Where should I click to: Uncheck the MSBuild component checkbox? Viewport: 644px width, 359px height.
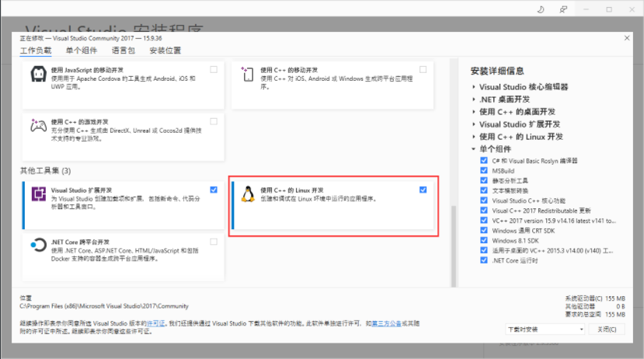(x=484, y=170)
